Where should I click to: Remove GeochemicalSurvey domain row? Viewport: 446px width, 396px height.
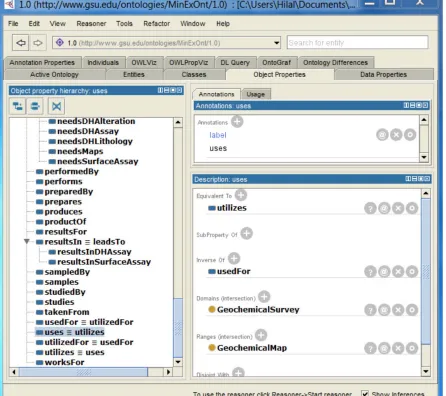[x=398, y=310]
